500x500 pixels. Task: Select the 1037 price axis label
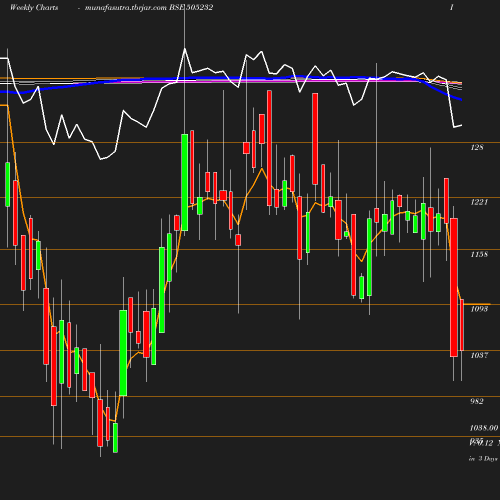point(479,355)
